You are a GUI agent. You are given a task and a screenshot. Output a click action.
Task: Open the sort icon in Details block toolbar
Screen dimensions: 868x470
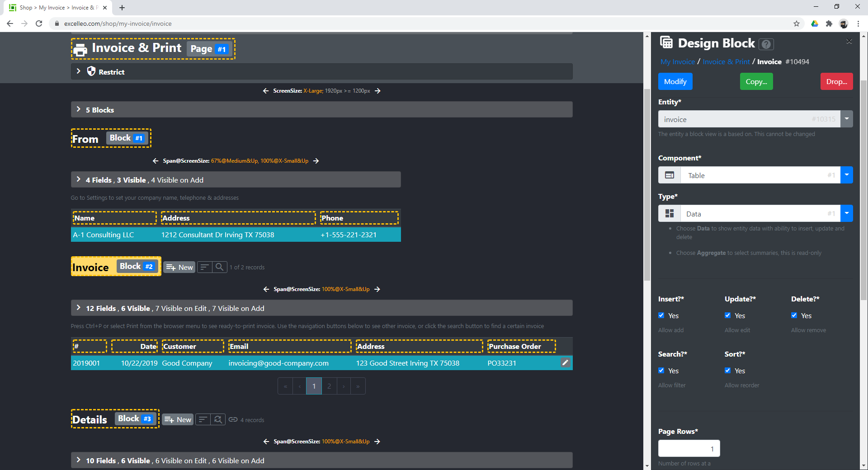coord(203,419)
